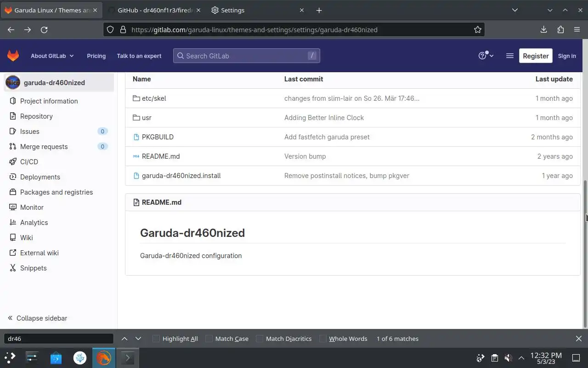Open the 'Adding Better Inline Clock' commit
Screen dimensions: 588x368
pos(324,118)
